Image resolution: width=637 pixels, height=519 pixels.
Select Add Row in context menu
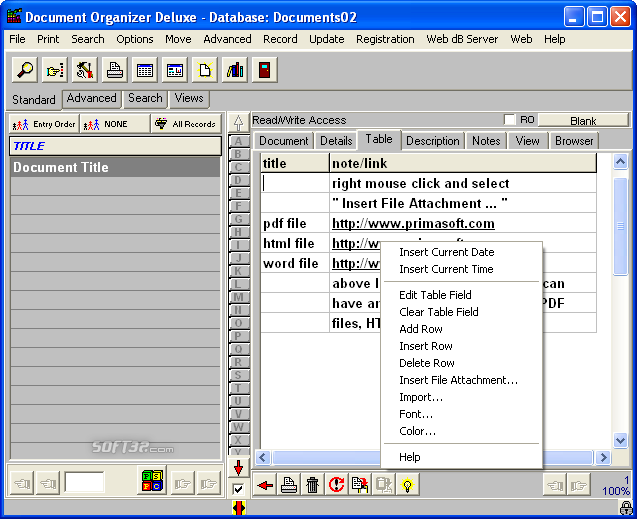coord(420,329)
